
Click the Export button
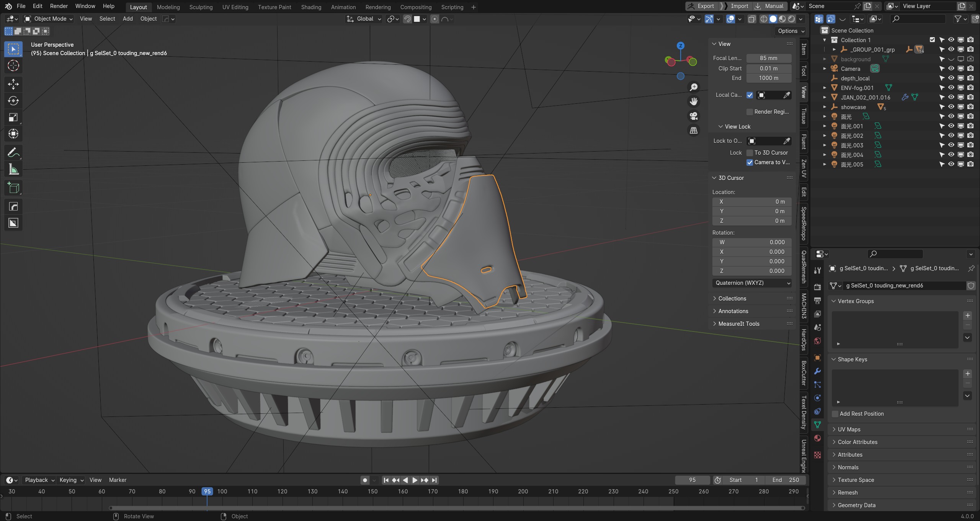(x=701, y=6)
